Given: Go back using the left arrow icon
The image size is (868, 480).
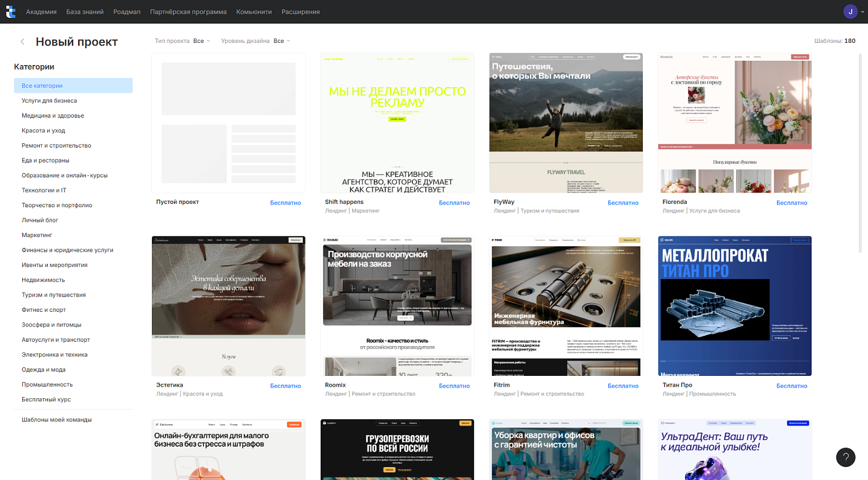Looking at the screenshot, I should (x=22, y=42).
